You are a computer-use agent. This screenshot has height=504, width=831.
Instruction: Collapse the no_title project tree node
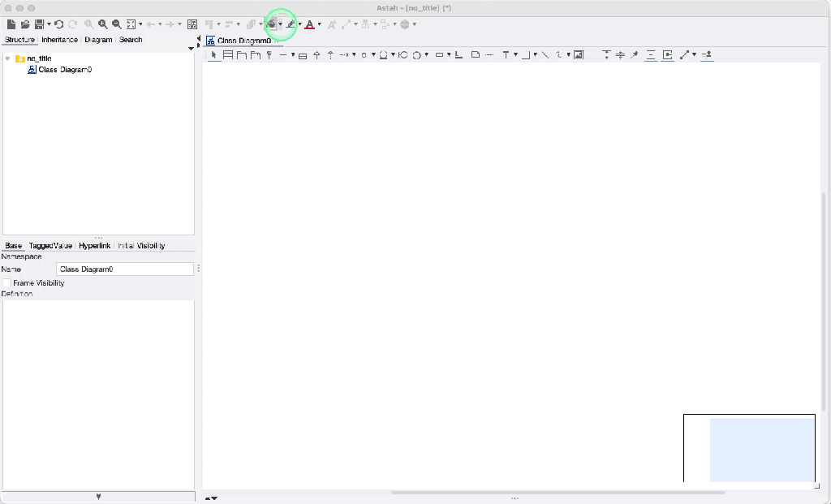pyautogui.click(x=7, y=58)
